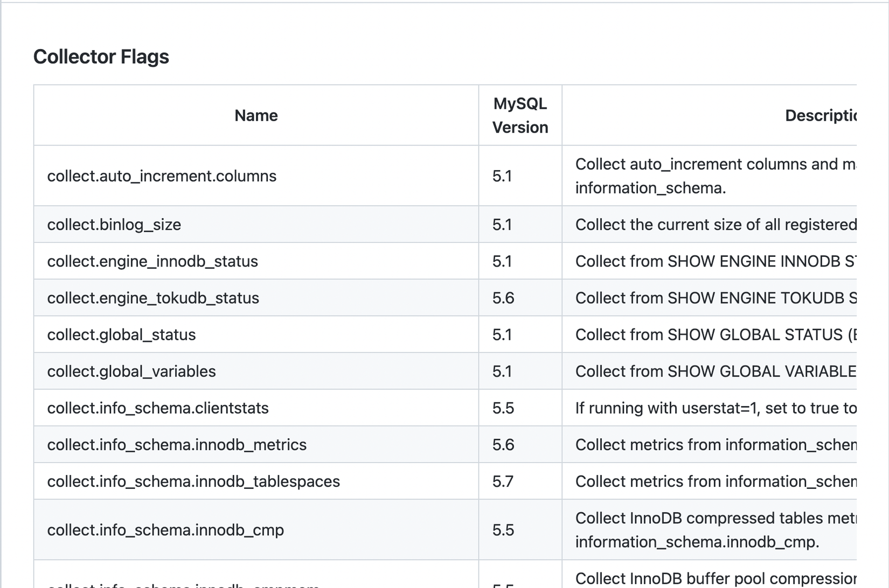Select the collect.auto_increment.columns name cell
The height and width of the screenshot is (588, 889).
click(x=162, y=176)
